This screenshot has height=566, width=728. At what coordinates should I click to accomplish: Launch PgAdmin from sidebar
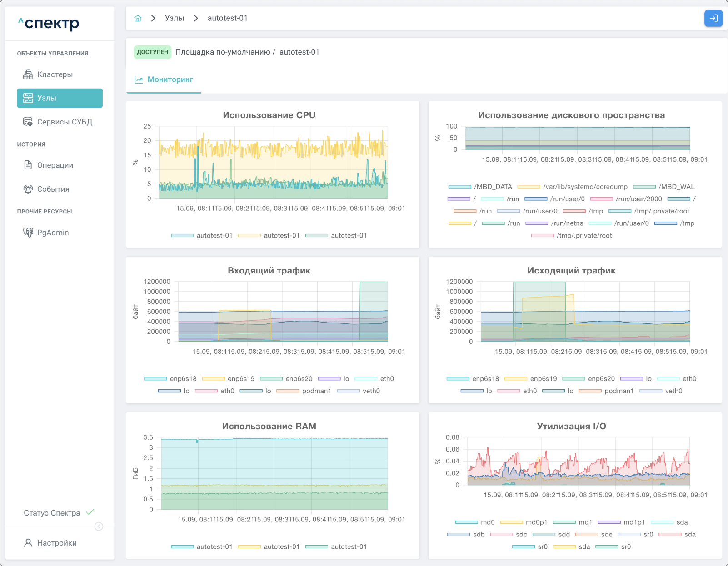[53, 233]
